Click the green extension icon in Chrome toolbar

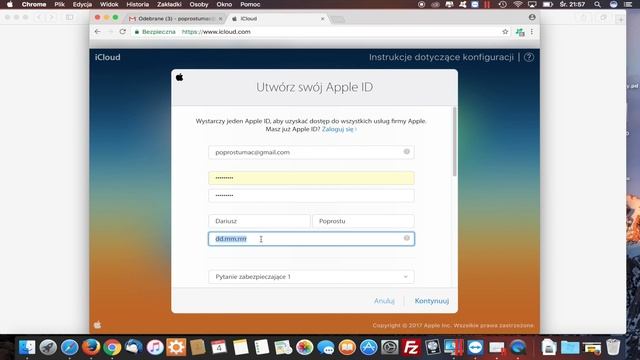click(520, 32)
